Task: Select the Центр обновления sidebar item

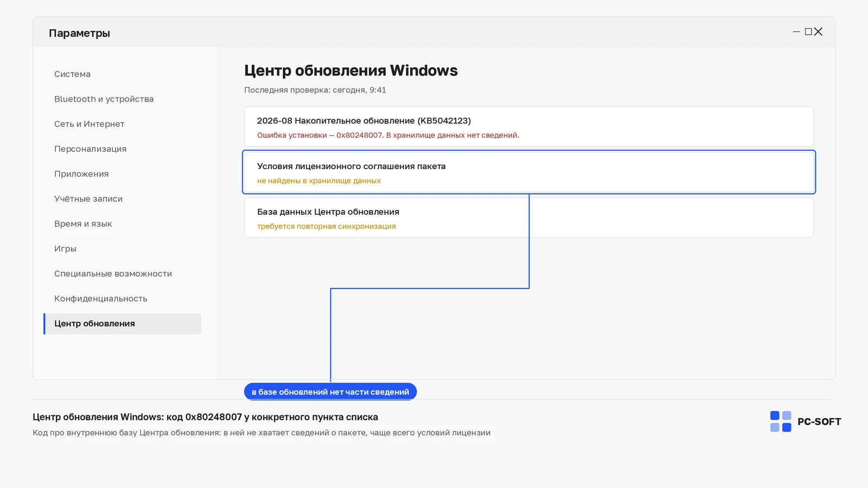Action: [122, 324]
